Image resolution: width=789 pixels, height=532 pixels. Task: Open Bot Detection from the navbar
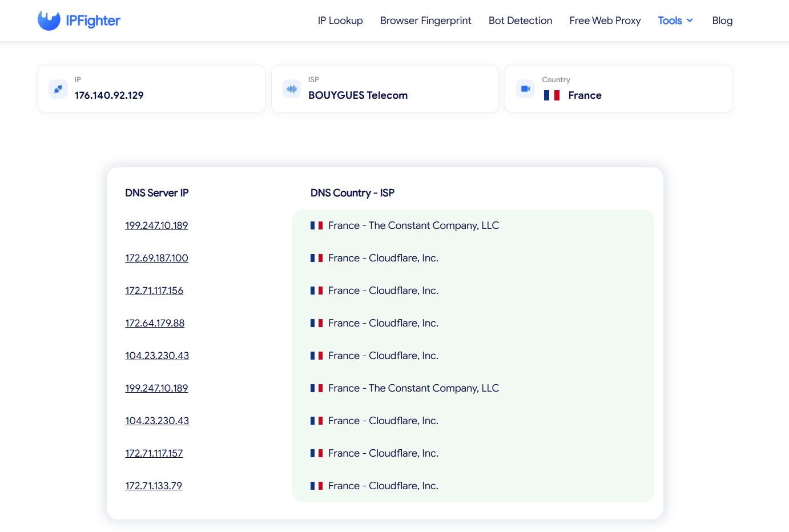tap(521, 21)
